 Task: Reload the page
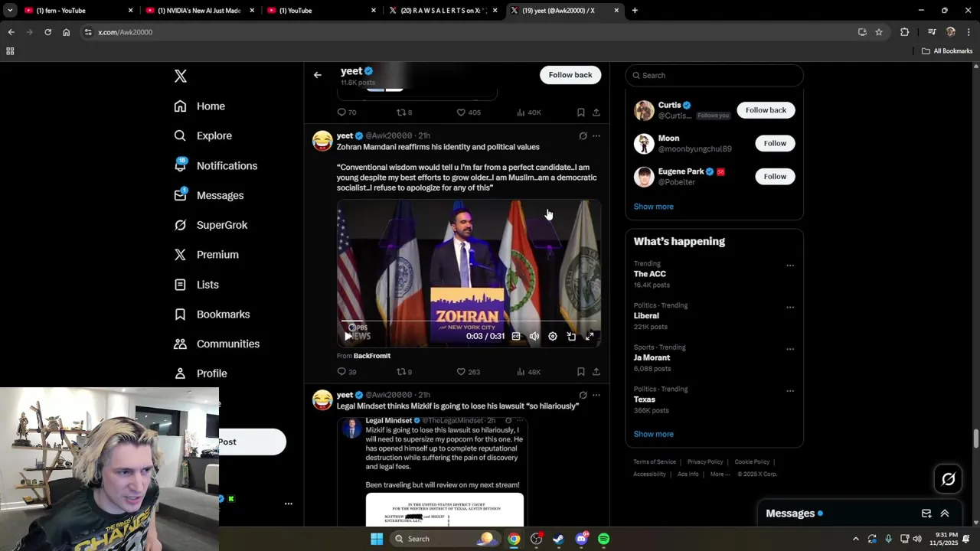pos(47,32)
